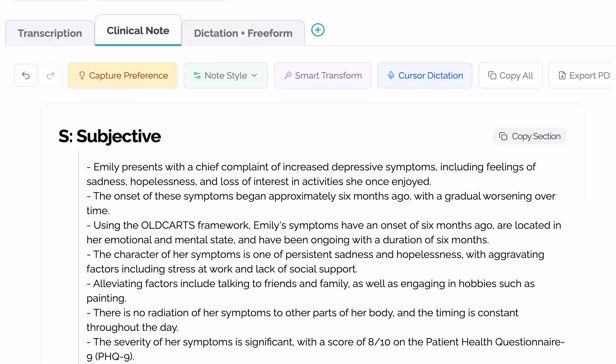This screenshot has width=616, height=364.
Task: Click the redo arrow icon
Action: [50, 75]
